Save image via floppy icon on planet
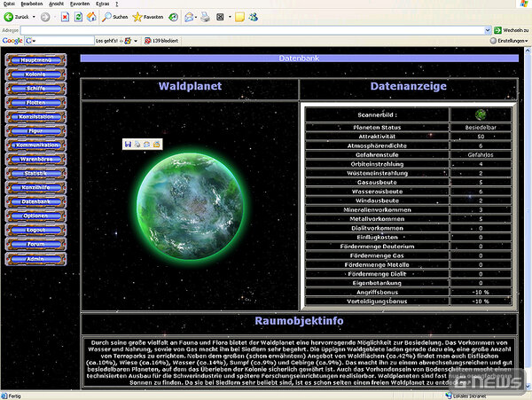Image resolution: width=532 pixels, height=400 pixels. (128, 145)
